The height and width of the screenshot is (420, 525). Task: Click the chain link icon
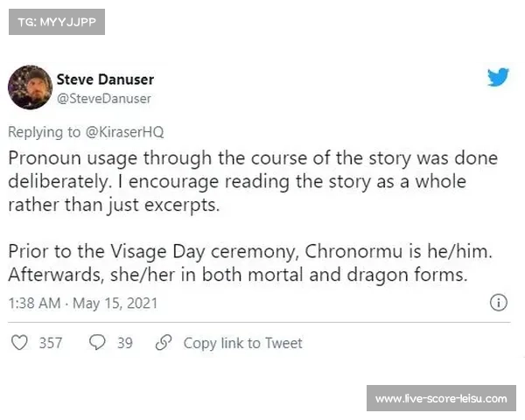coord(164,343)
